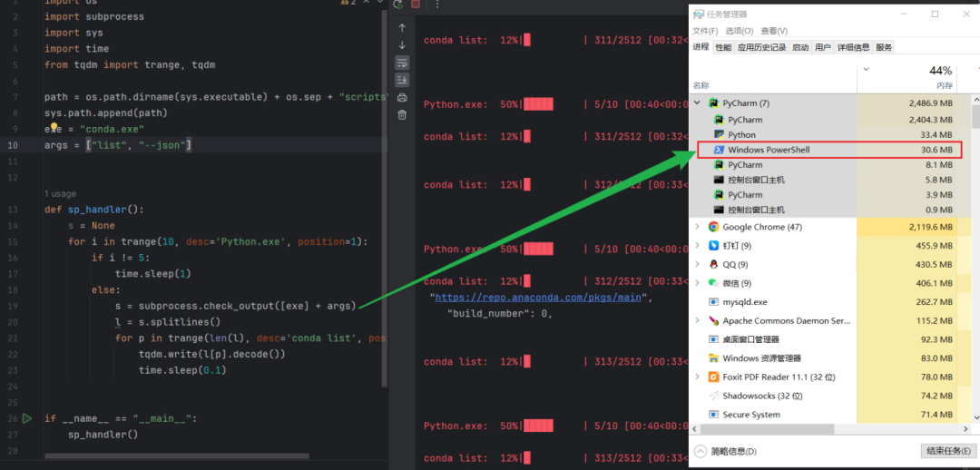Viewport: 980px width, 470px height.
Task: Expand the Apache Commons Daemon group
Action: (x=698, y=320)
